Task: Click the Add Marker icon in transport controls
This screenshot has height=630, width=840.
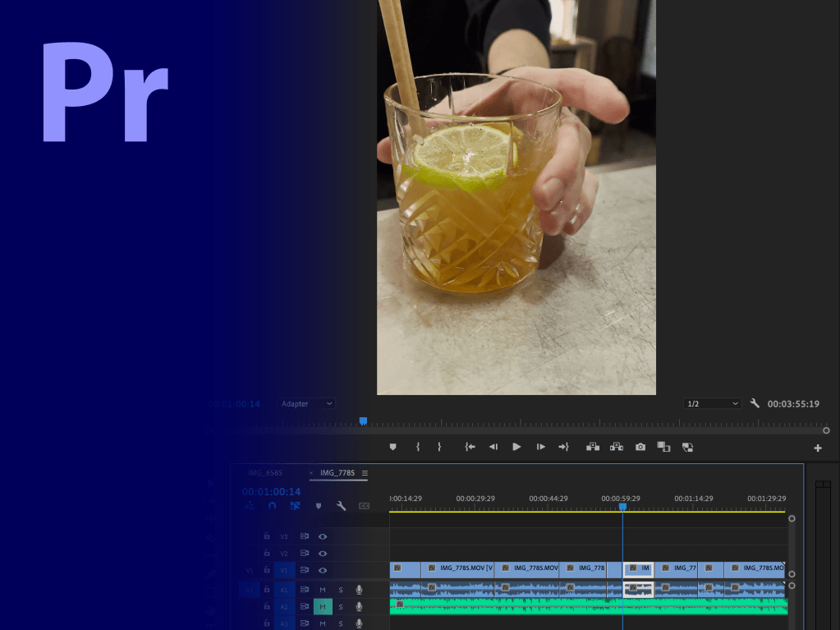Action: [x=392, y=447]
